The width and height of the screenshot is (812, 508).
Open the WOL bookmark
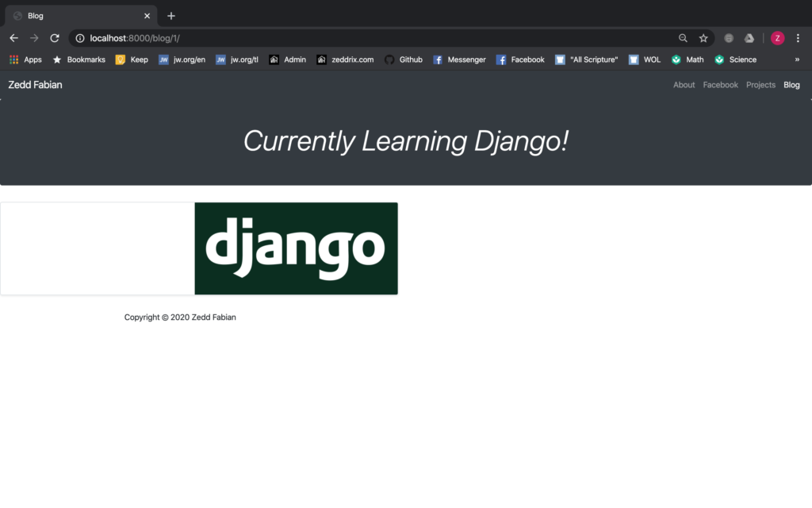point(645,60)
